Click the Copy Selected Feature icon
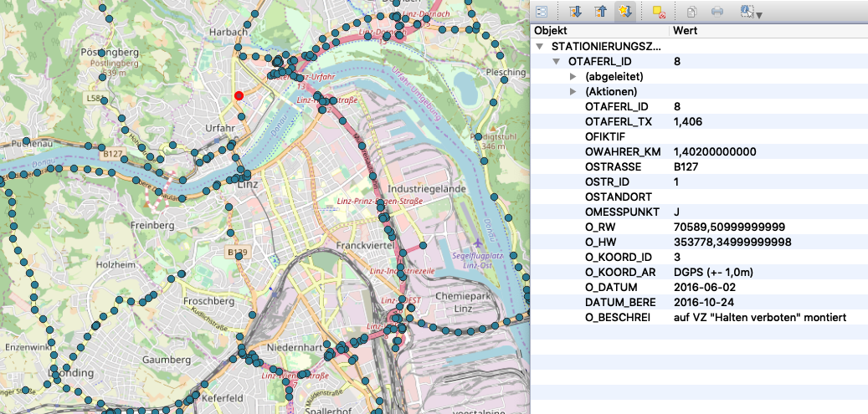 [x=691, y=12]
